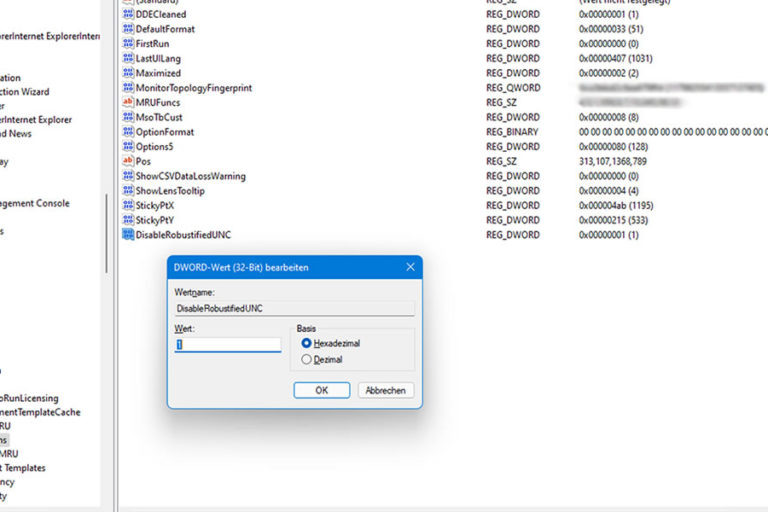768x512 pixels.
Task: Click the FirstRun value icon
Action: [128, 44]
